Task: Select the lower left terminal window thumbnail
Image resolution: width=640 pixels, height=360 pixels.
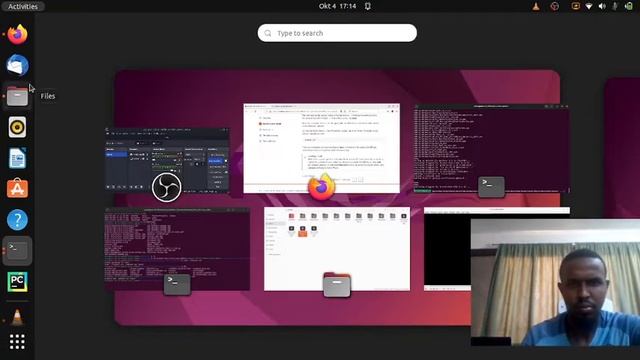Action: tap(177, 249)
